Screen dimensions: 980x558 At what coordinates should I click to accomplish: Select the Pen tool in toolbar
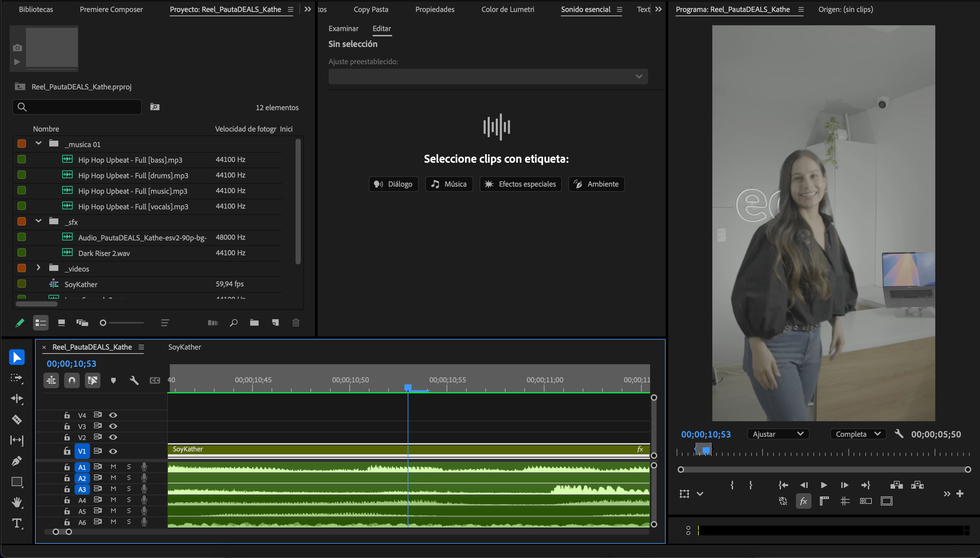(x=17, y=461)
